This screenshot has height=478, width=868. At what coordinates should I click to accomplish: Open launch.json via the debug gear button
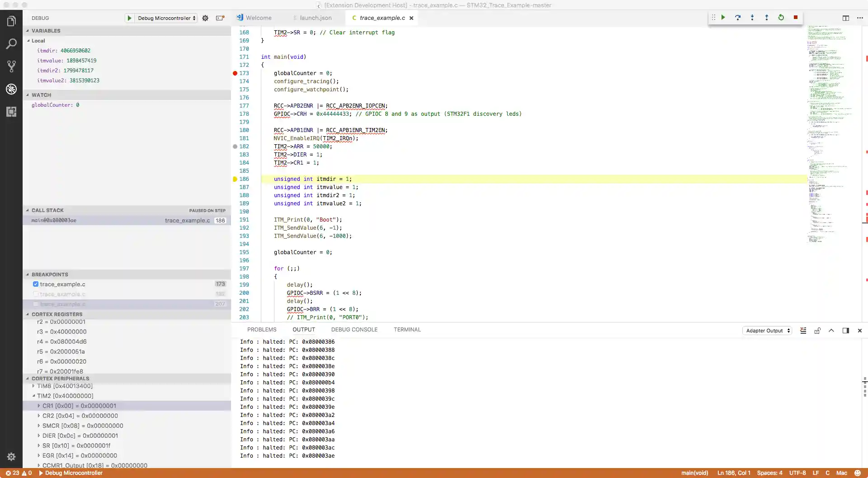pyautogui.click(x=205, y=18)
